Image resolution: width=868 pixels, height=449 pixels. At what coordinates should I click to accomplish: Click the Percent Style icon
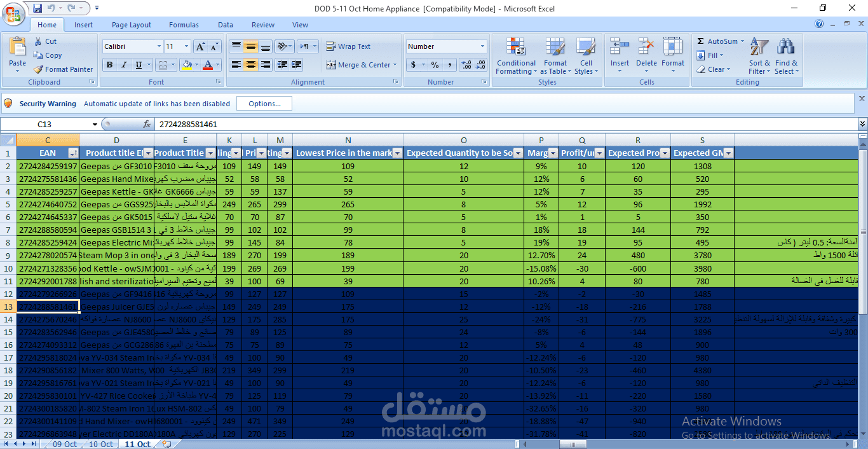click(436, 64)
